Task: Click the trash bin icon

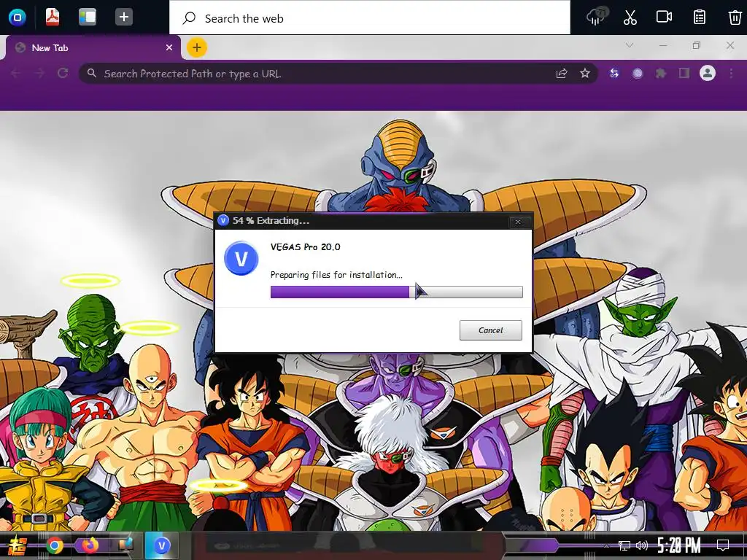Action: 735,17
